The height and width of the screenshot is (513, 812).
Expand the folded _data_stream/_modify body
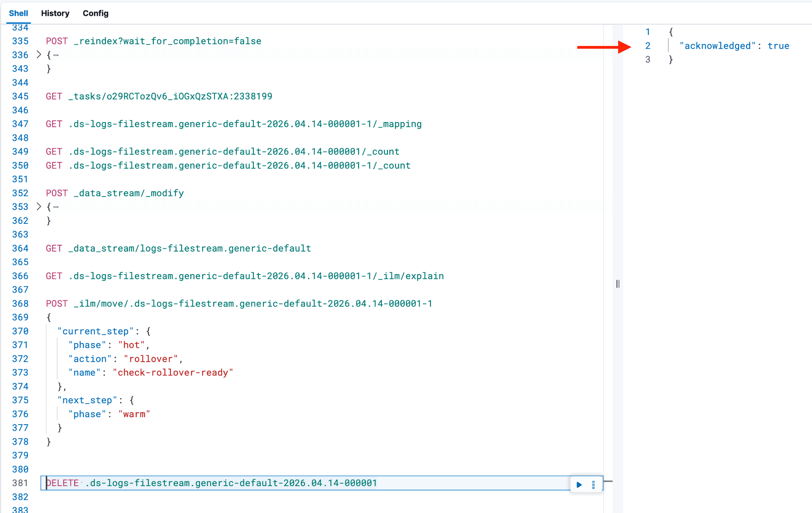(39, 206)
